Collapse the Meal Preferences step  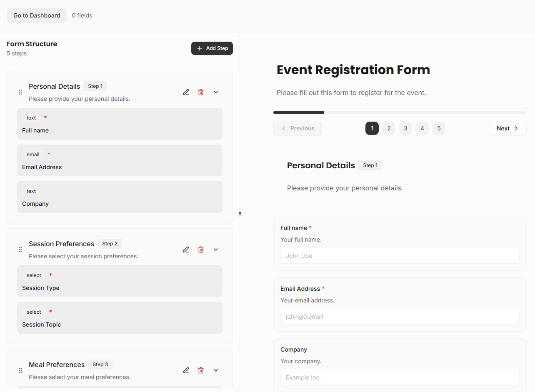pyautogui.click(x=215, y=370)
